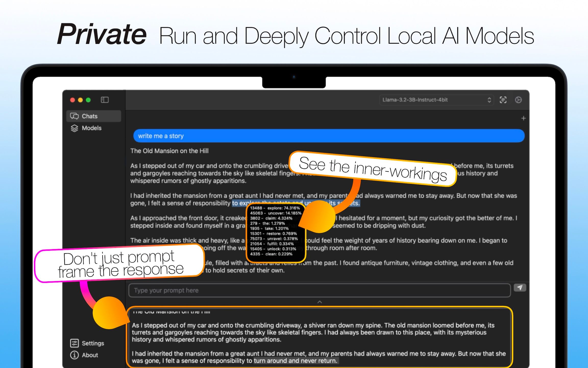Viewport: 588px width, 368px height.
Task: Switch to the Chats tab in sidebar
Action: [x=89, y=116]
